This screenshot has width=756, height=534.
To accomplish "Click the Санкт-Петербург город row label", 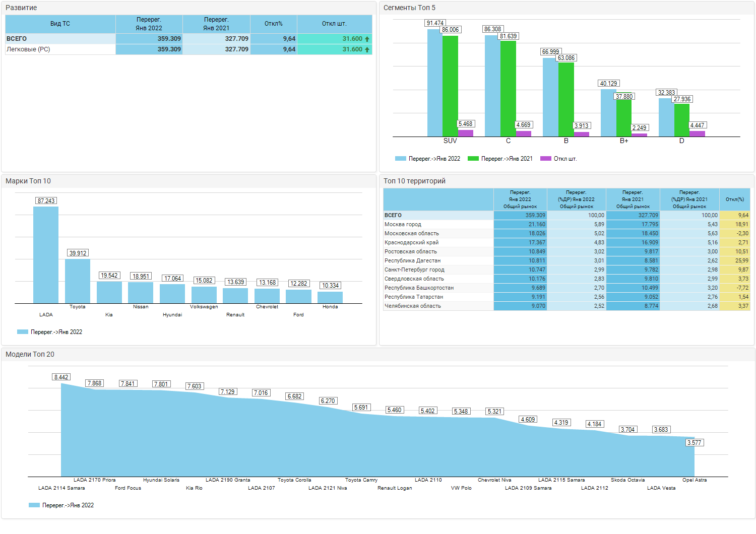I will (x=414, y=270).
